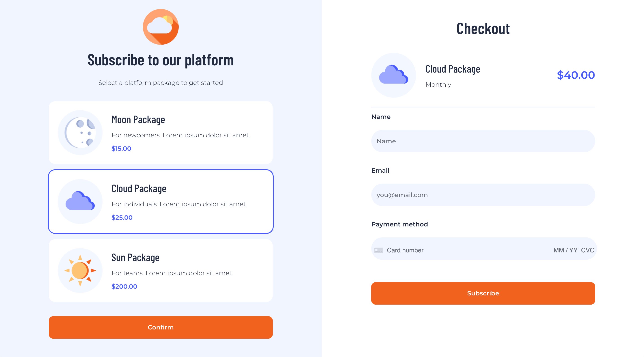Viewport: 644px width, 357px height.
Task: Click the credit card icon in the payment field
Action: point(379,250)
